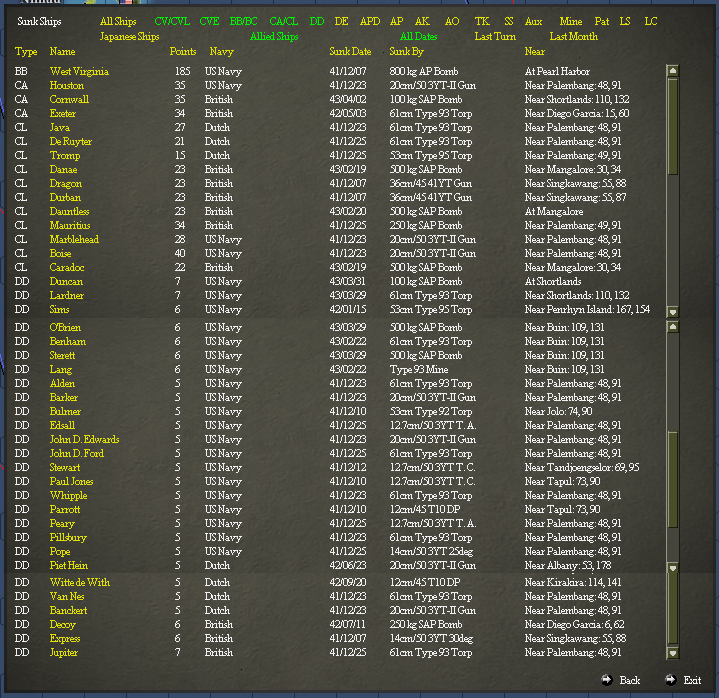The width and height of the screenshot is (719, 698).
Task: Toggle the All Ships filter
Action: [118, 22]
